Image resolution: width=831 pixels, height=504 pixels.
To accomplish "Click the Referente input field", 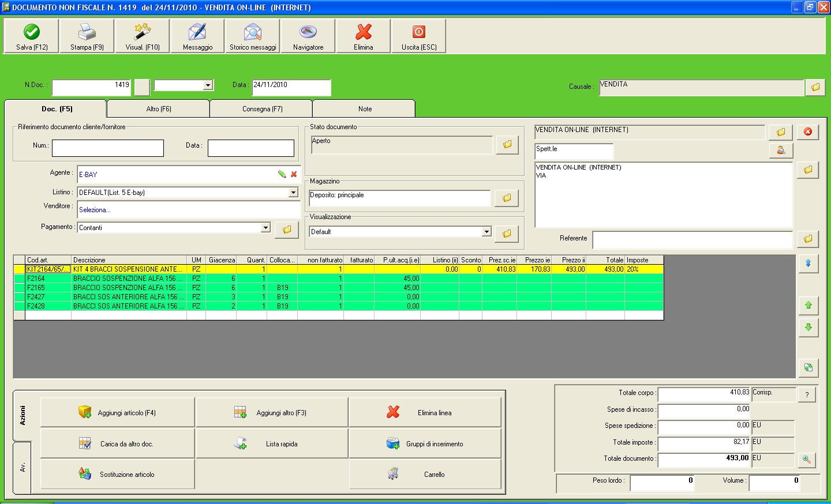I will click(x=692, y=239).
